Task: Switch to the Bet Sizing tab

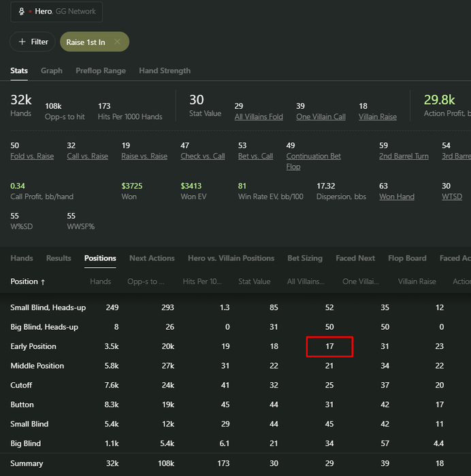Action: (305, 258)
